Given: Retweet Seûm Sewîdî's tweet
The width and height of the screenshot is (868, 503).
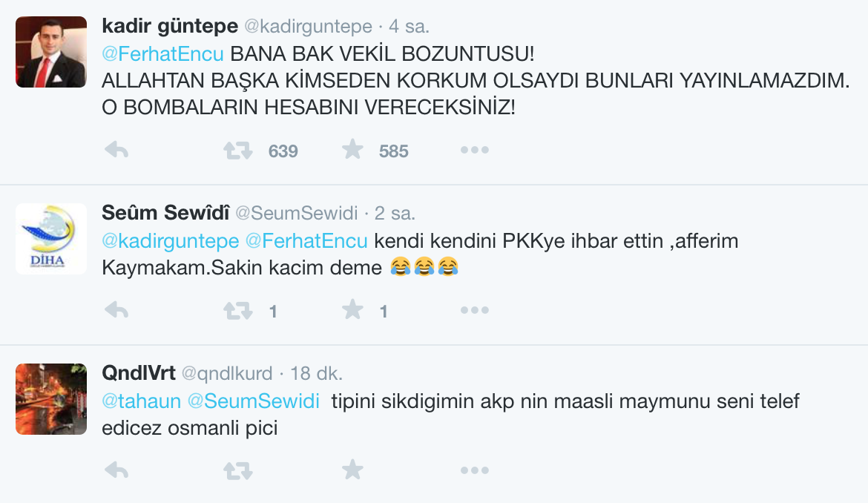Looking at the screenshot, I should pos(237,310).
